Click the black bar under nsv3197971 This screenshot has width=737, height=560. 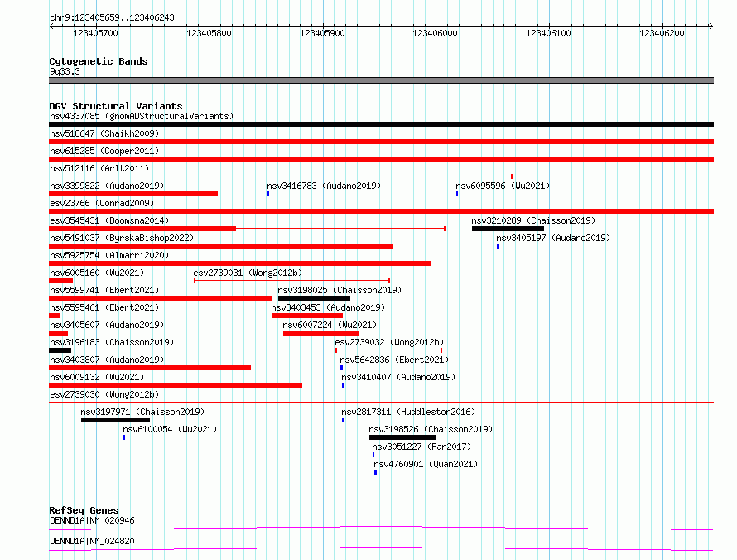point(116,420)
